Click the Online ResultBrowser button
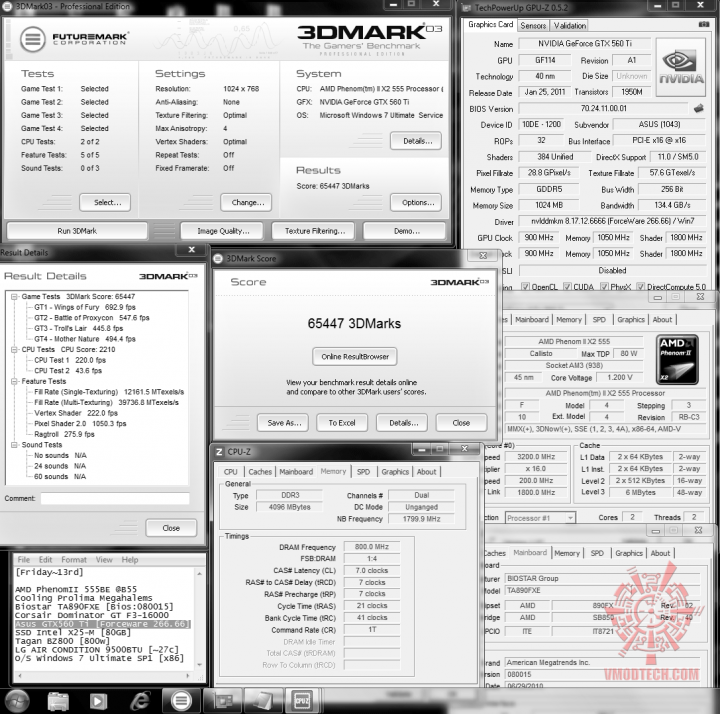Screen dimensions: 720x714 point(355,357)
